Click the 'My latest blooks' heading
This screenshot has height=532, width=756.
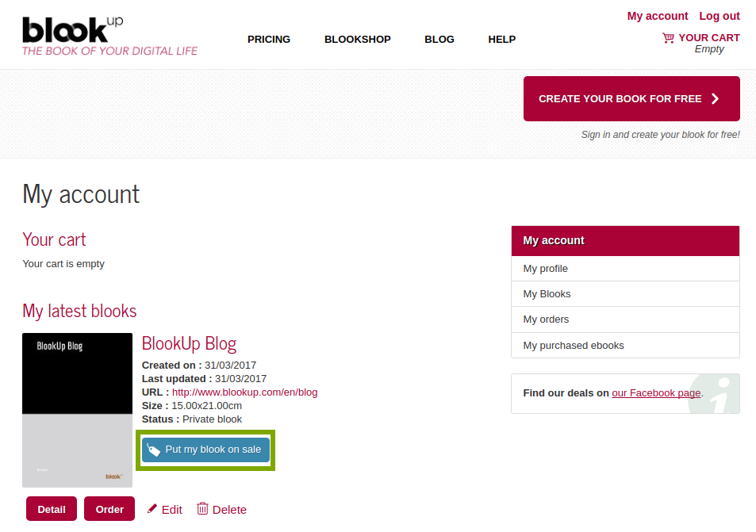79,312
